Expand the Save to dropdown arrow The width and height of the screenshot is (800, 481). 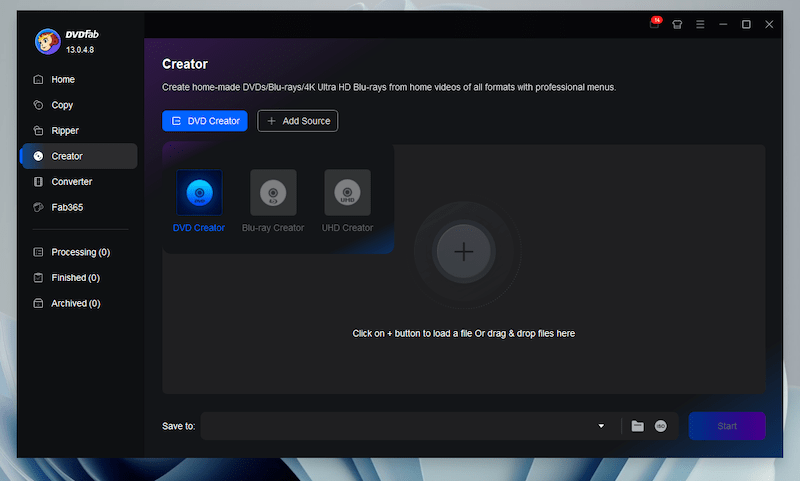tap(601, 426)
